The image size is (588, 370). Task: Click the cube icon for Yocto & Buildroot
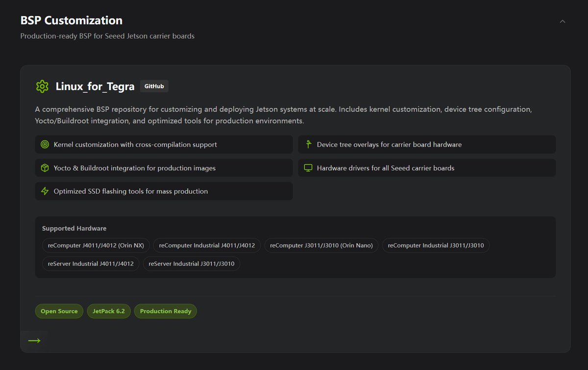(45, 168)
